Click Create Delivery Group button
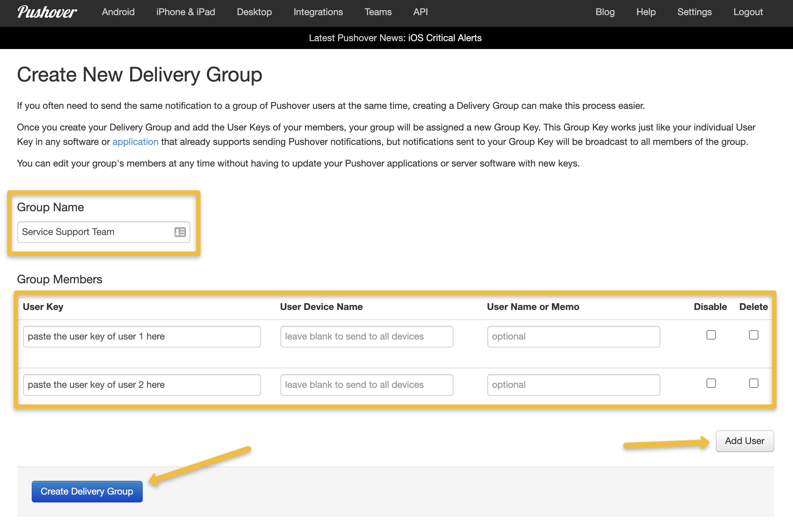 click(x=87, y=491)
